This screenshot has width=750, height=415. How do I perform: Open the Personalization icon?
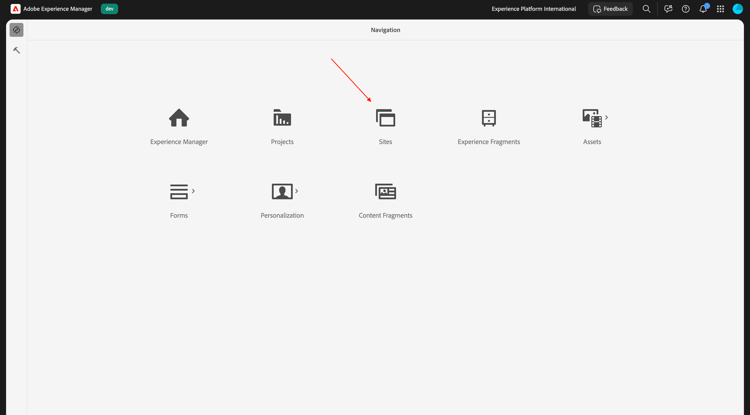282,192
